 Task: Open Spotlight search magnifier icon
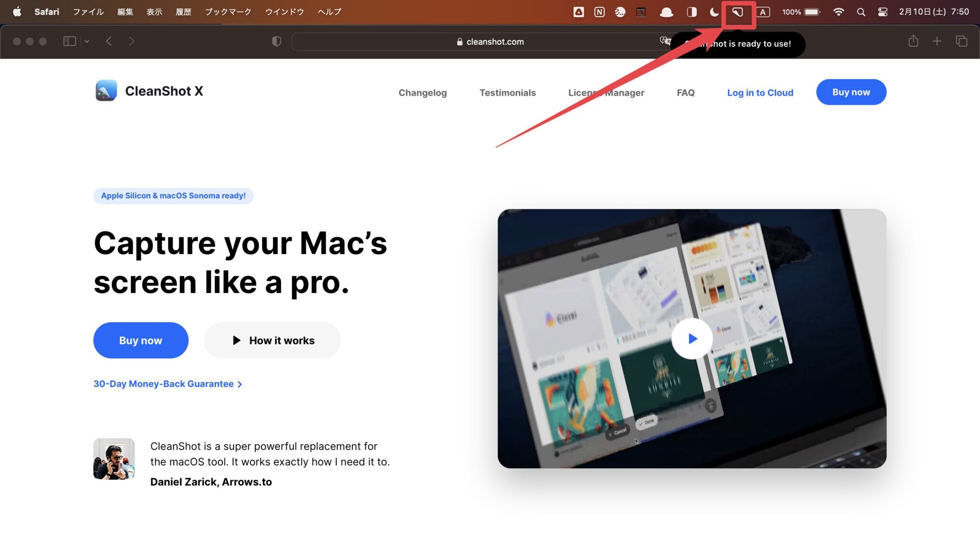[x=861, y=12]
